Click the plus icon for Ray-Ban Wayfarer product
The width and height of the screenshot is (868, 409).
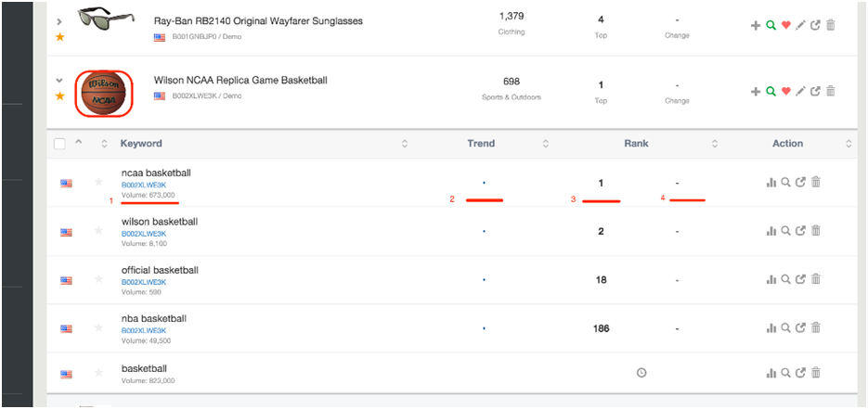755,25
